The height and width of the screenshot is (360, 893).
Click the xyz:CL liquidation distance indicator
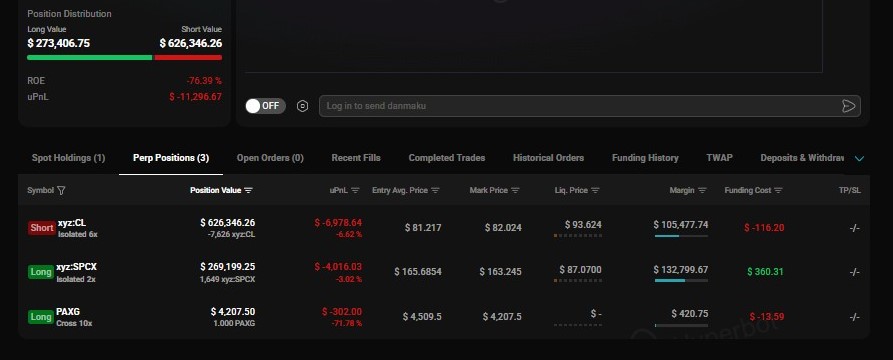(577, 235)
